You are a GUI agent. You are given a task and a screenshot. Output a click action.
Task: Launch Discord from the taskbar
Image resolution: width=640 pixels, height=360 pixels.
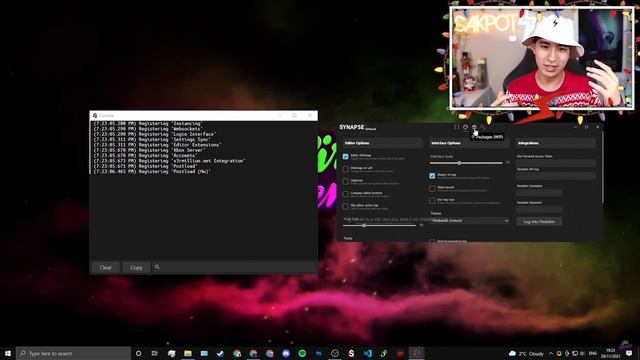point(286,353)
